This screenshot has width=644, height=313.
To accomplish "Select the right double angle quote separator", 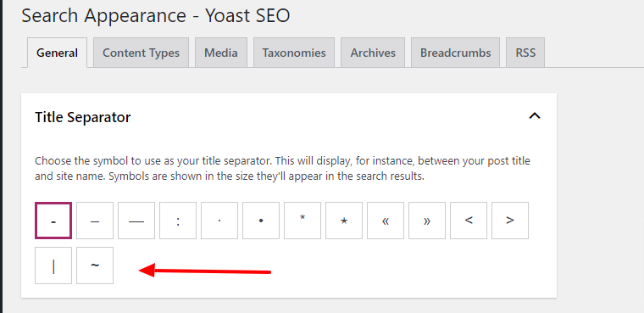I will tap(427, 221).
